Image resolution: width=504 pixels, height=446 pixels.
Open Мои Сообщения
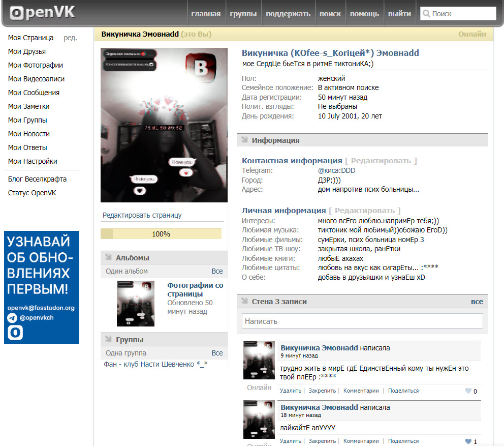point(34,93)
